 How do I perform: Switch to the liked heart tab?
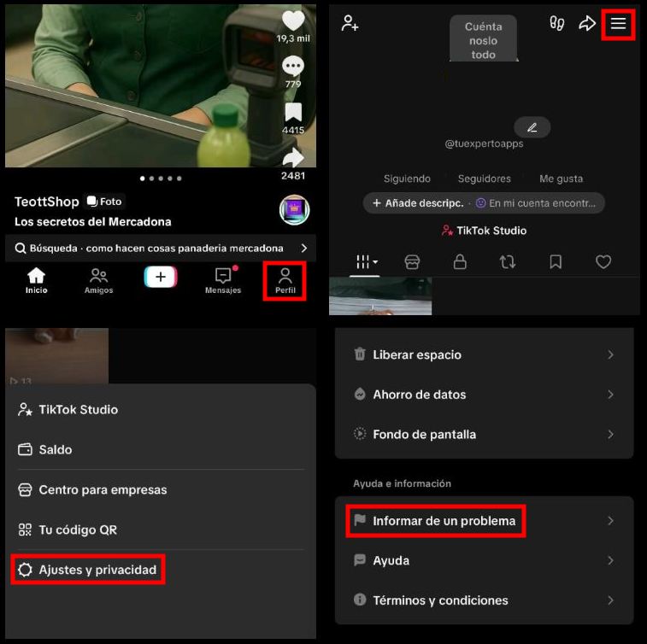[x=603, y=262]
